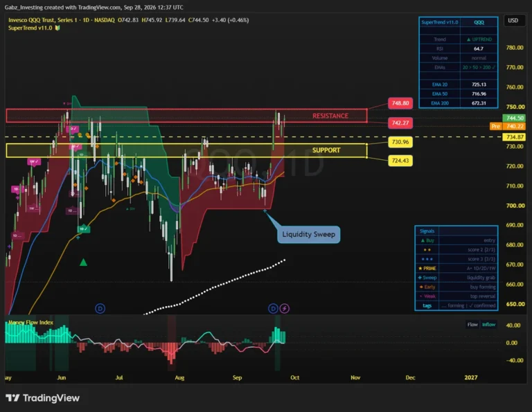
Task: Click the orange Pre 740.22 price label
Action: click(x=508, y=126)
